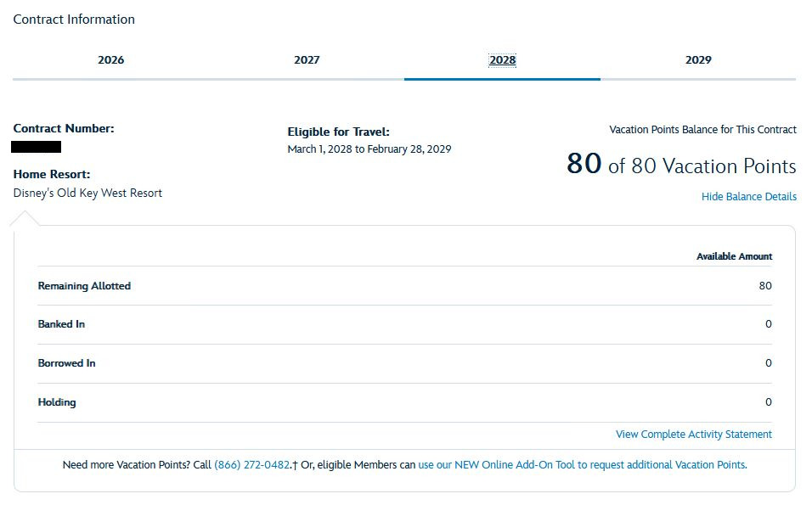Click the Remaining Allotted value 80
The image size is (812, 505).
765,286
